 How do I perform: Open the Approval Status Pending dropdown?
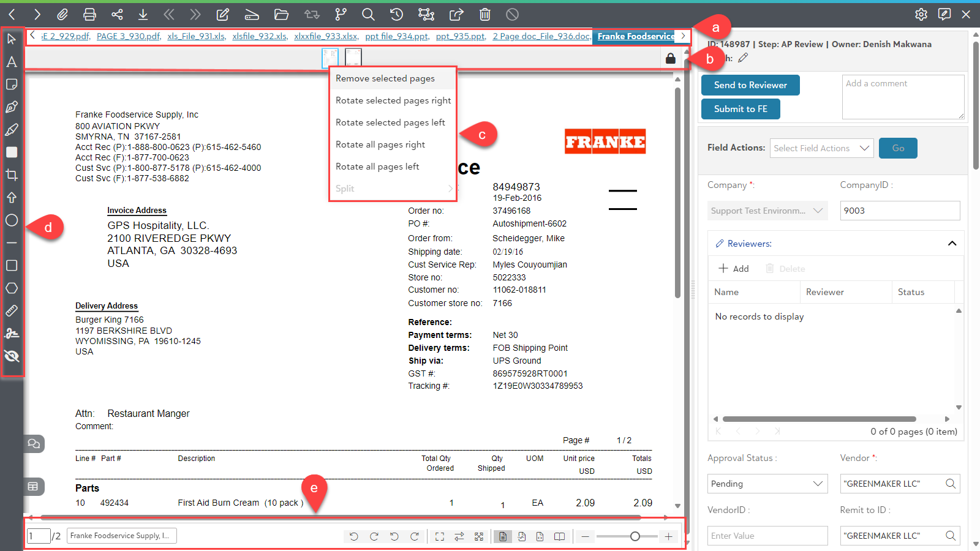[767, 484]
